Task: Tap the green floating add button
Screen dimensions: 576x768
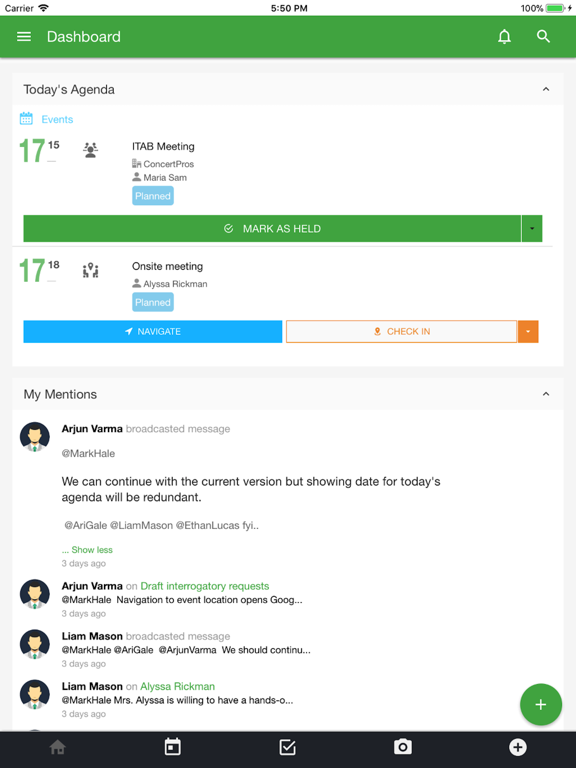Action: click(541, 704)
